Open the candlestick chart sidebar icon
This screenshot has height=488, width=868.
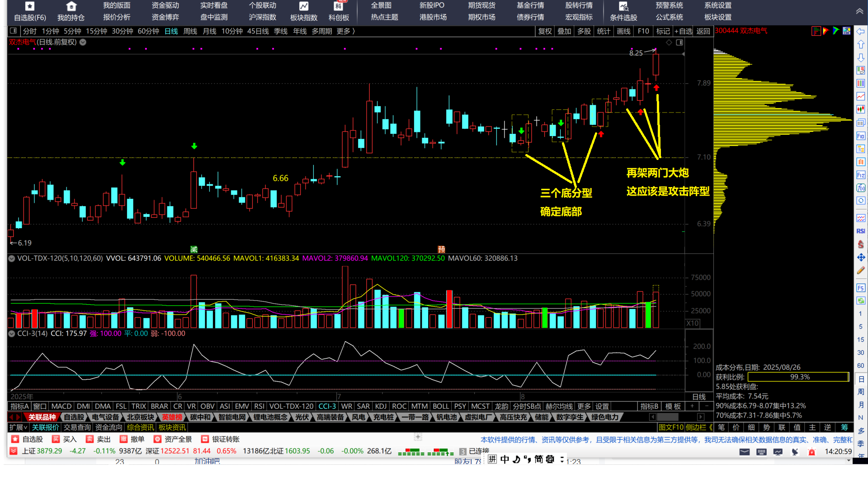860,109
